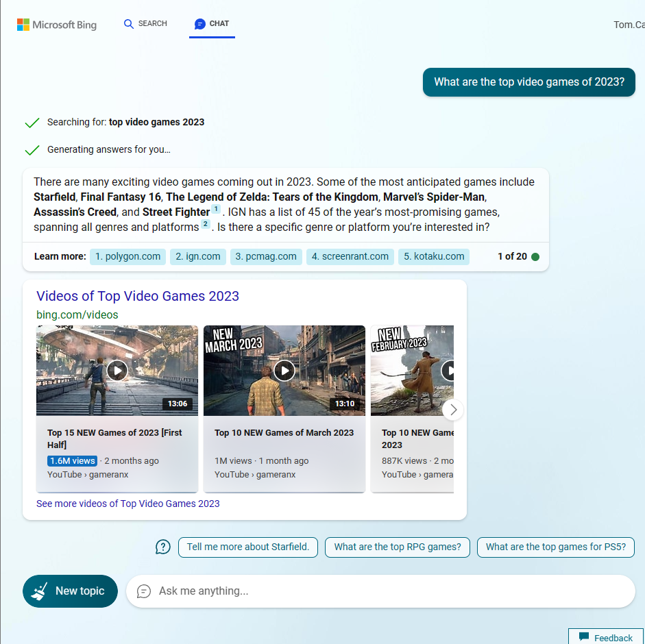Click the green response count indicator dot
The width and height of the screenshot is (645, 644).
(535, 257)
